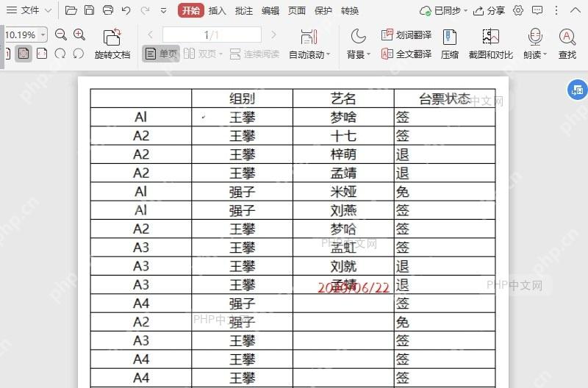
Task: Click the 组别 header cell
Action: click(x=243, y=98)
